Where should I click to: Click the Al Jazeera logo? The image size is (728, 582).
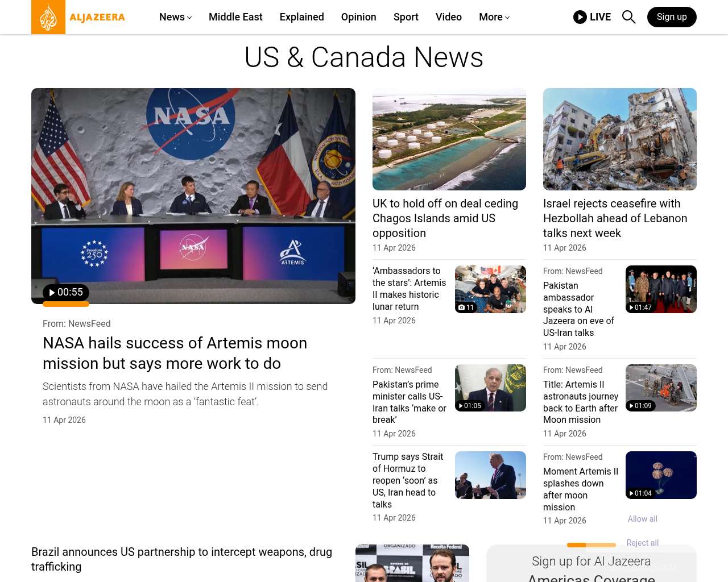tap(78, 17)
